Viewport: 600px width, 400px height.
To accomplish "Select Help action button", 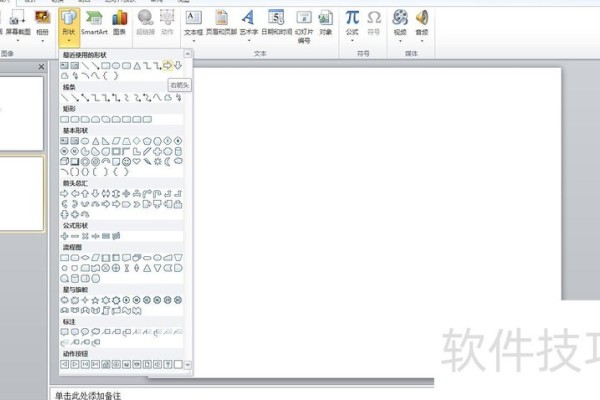I will click(x=168, y=364).
